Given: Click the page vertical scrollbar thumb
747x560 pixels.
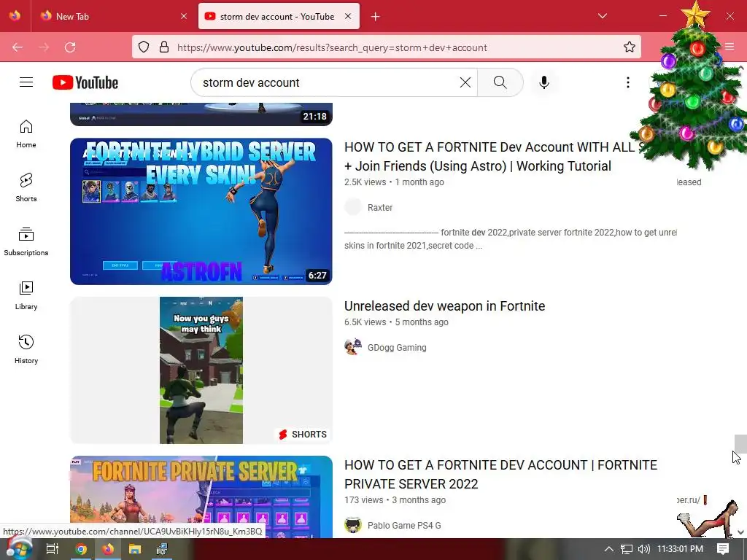Looking at the screenshot, I should [740, 444].
